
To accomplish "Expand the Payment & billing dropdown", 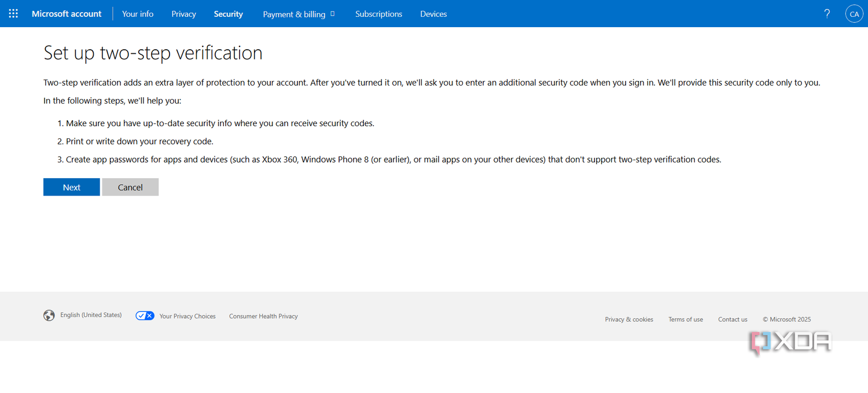I will 299,14.
